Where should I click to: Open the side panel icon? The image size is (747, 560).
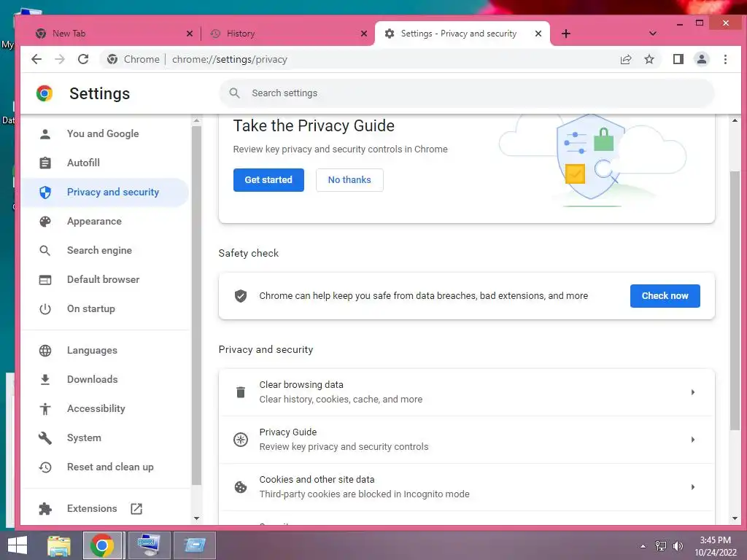(678, 59)
